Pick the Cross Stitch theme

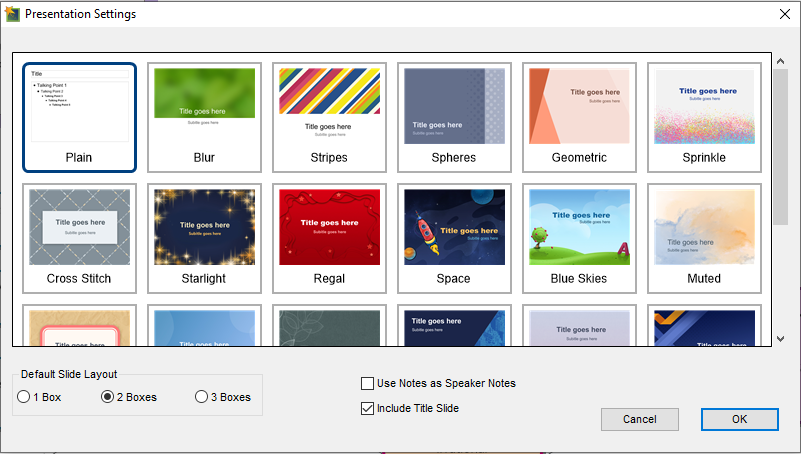79,238
